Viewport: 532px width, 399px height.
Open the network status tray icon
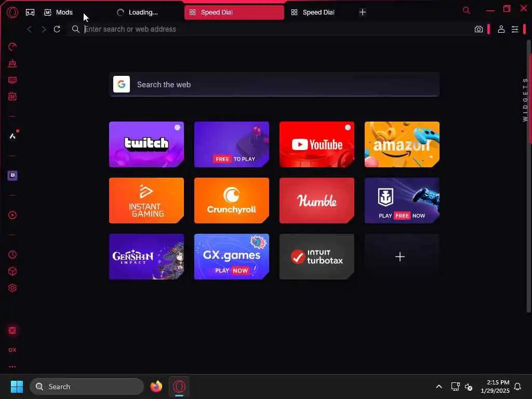(x=455, y=387)
